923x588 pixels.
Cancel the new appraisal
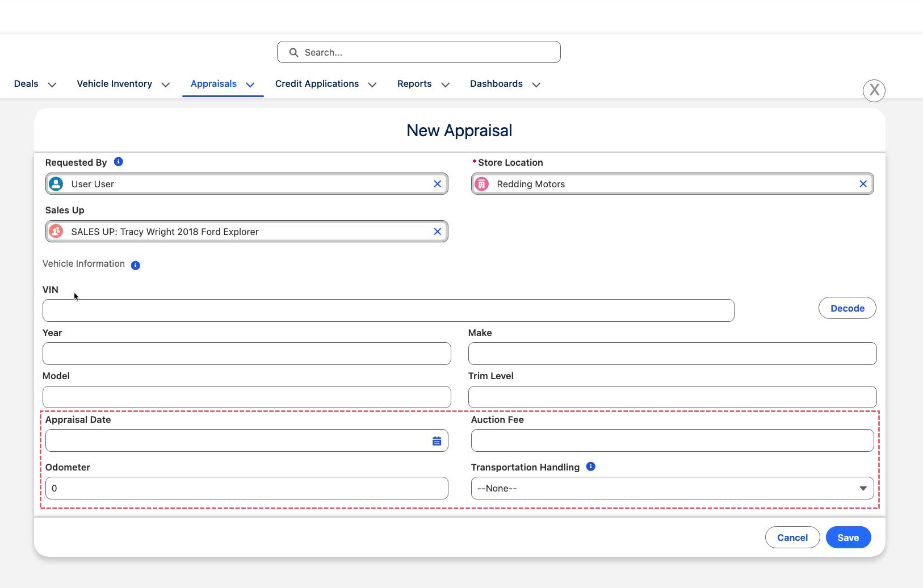pos(792,537)
